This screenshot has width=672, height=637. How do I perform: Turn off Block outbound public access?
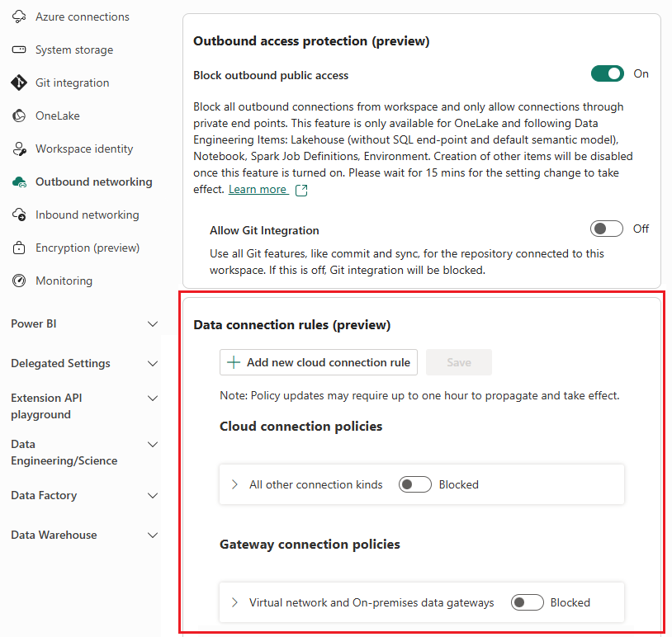tap(607, 74)
